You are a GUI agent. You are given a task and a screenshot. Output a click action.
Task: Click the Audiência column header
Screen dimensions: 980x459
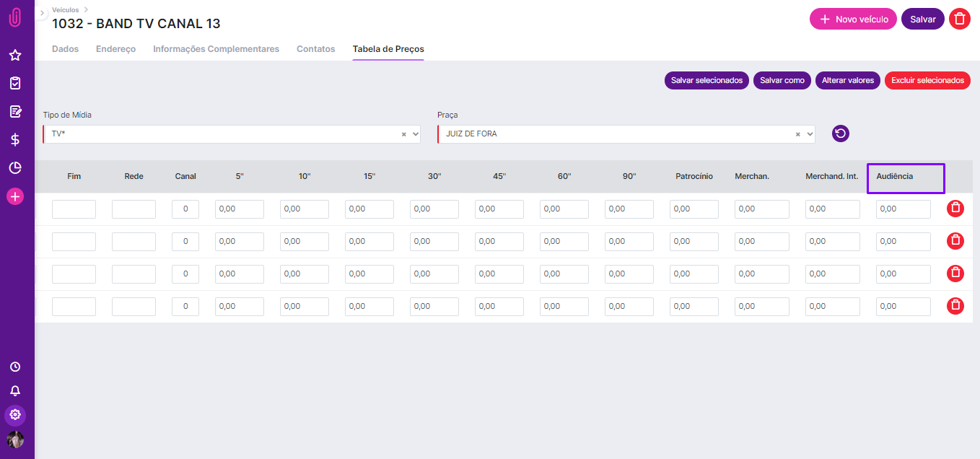(895, 176)
